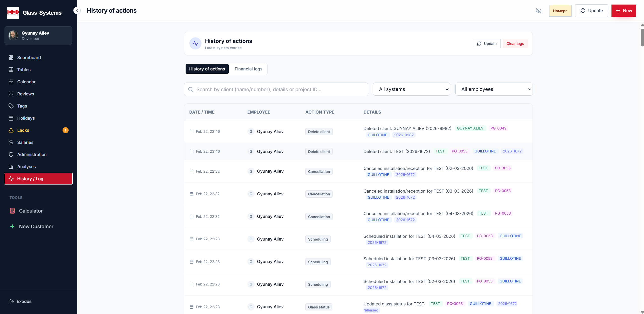
Task: Click the yellow Номера button
Action: pyautogui.click(x=560, y=11)
